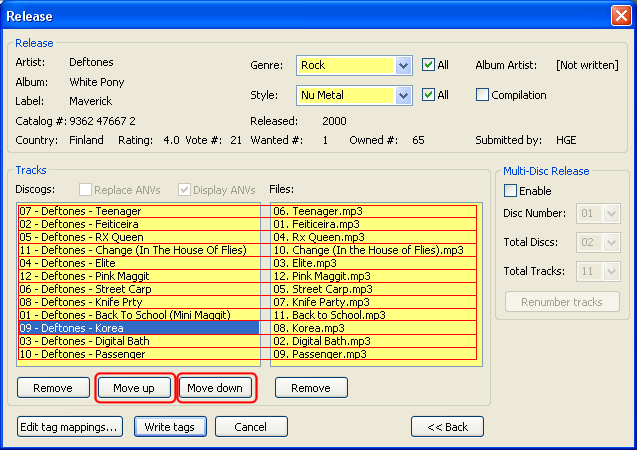
Task: Select '11 - Deftones - Change (In The House Of Flies)'
Action: click(x=139, y=250)
